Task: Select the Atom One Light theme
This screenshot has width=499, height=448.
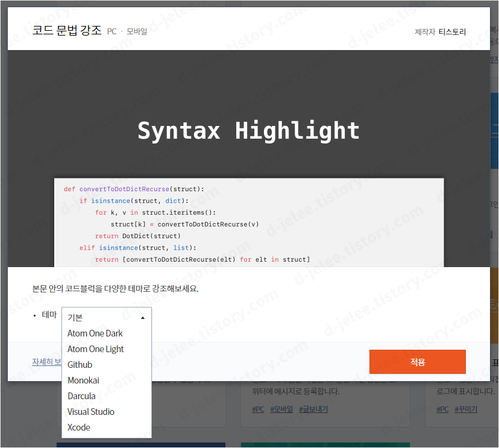Action: (95, 349)
